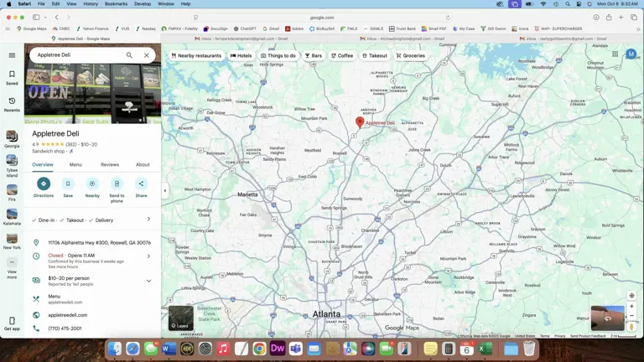Open the Google apps grid icon
Image resolution: width=644 pixels, height=362 pixels.
coord(615,54)
